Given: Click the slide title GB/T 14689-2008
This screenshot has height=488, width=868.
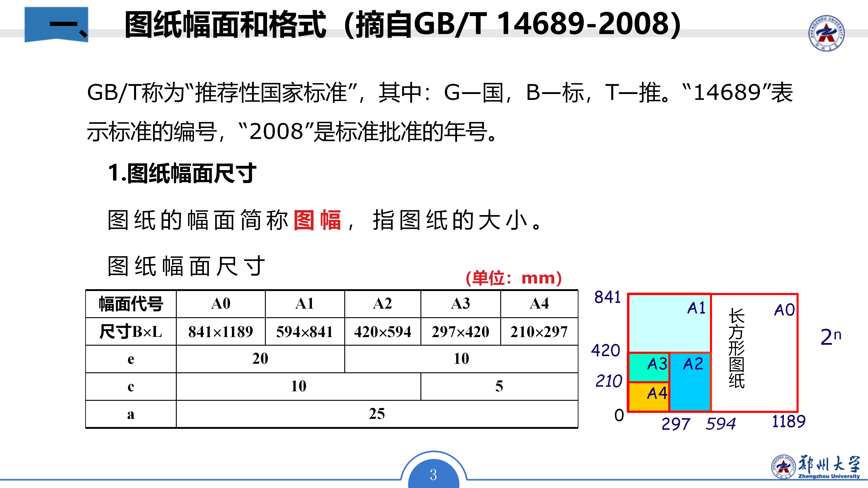Looking at the screenshot, I should [x=403, y=24].
